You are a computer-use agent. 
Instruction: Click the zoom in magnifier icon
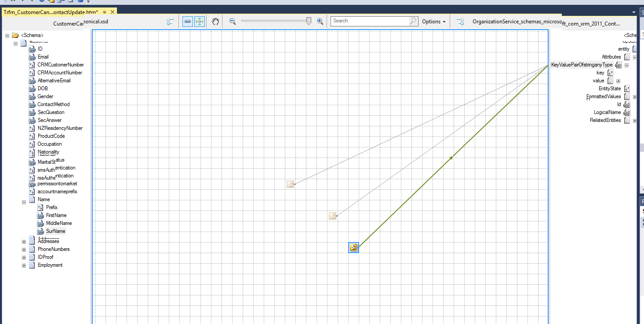pyautogui.click(x=320, y=21)
